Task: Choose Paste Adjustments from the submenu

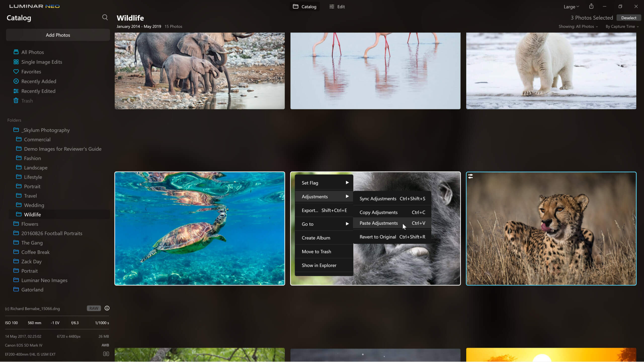Action: [379, 223]
